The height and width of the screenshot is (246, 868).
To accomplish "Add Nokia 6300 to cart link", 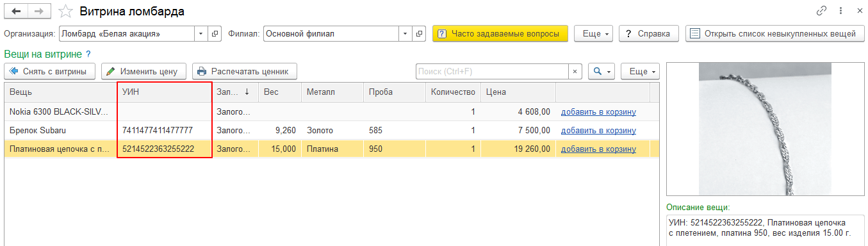I will click(598, 111).
